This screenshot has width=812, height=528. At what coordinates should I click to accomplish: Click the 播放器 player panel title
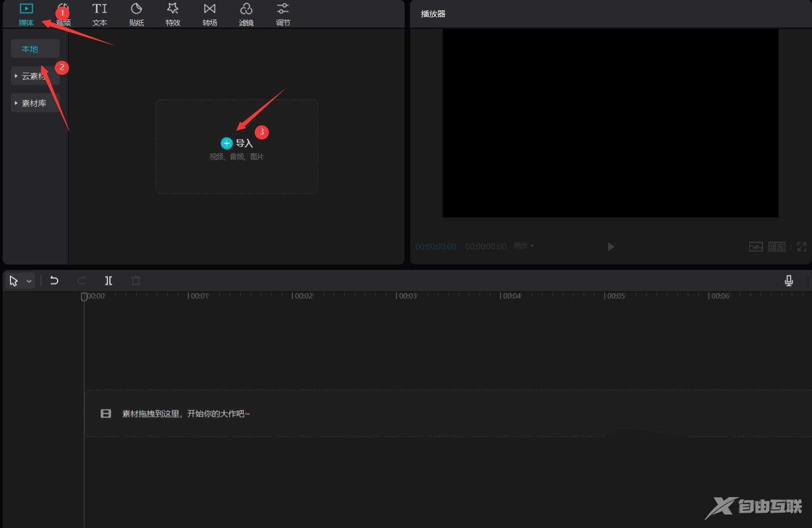tap(433, 14)
